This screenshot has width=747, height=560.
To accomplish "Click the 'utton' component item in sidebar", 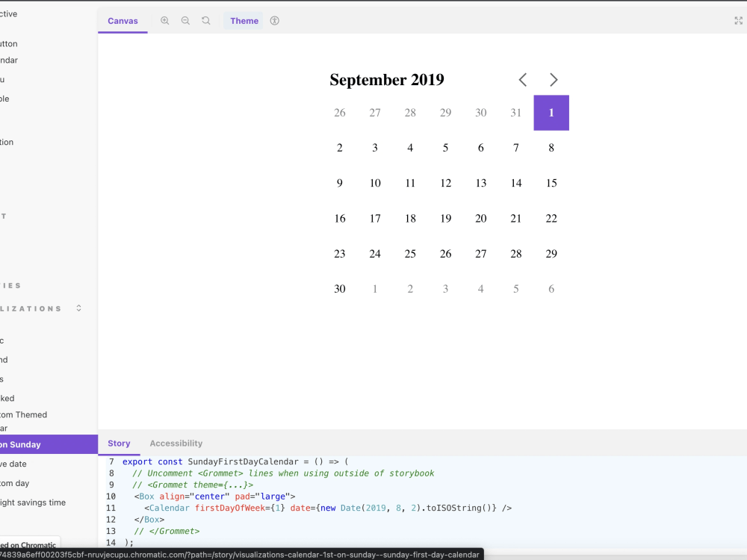I will [9, 44].
